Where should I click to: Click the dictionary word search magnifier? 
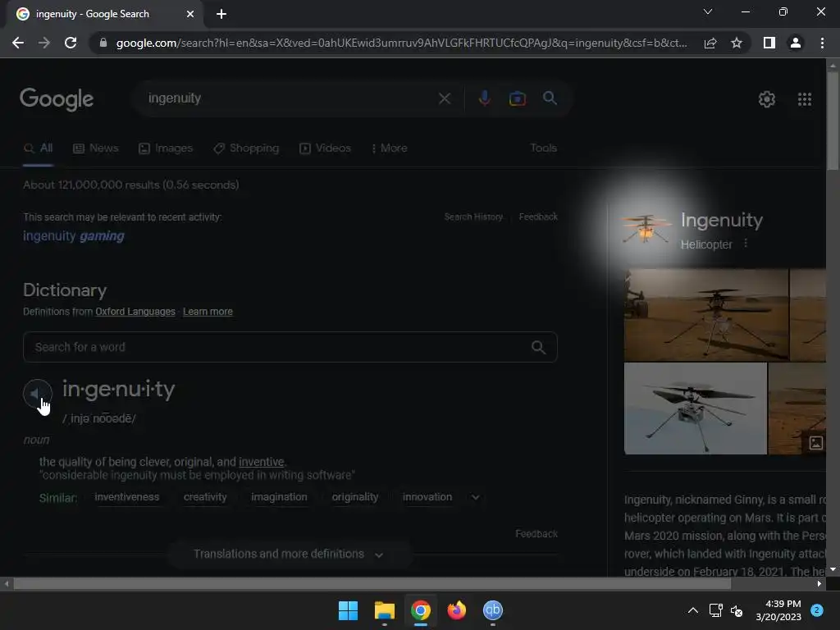click(538, 347)
